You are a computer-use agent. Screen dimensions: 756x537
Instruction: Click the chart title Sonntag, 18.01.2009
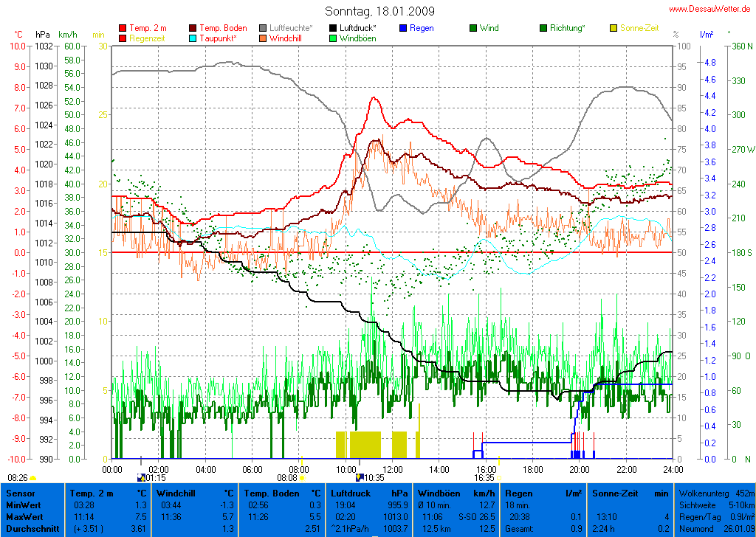coord(379,11)
